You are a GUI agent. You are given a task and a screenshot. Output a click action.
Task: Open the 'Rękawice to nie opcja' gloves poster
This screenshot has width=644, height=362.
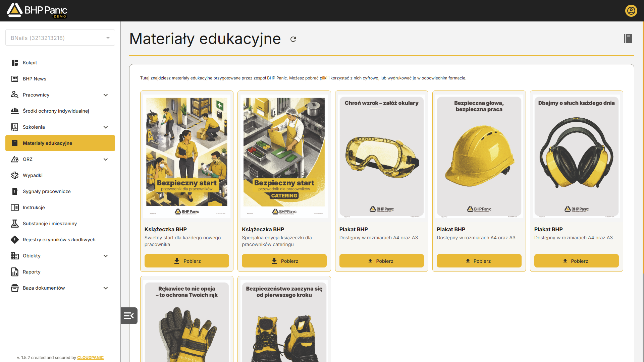click(x=187, y=321)
